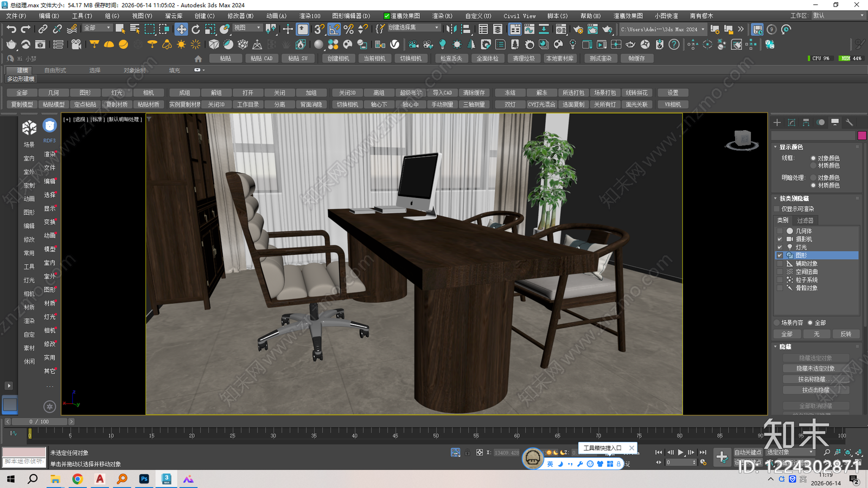Viewport: 868px width, 488px height.
Task: Click the ViewCube in the viewport
Action: [742, 140]
